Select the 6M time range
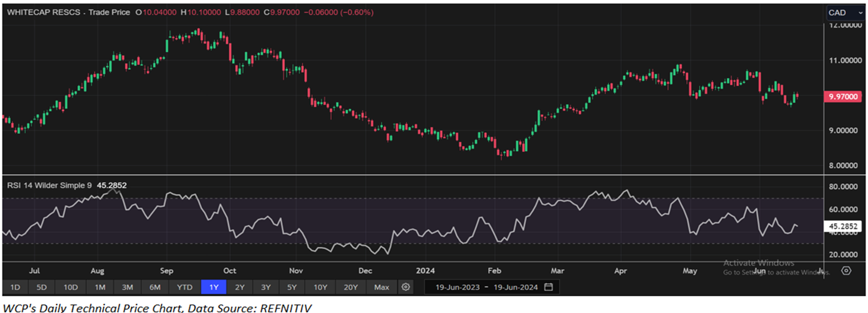 tap(155, 287)
